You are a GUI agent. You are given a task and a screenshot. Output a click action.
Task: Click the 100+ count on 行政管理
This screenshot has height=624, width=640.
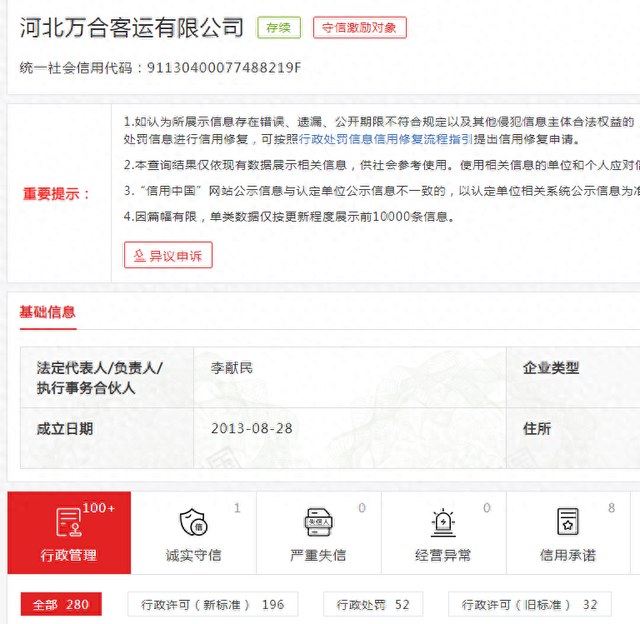(98, 508)
